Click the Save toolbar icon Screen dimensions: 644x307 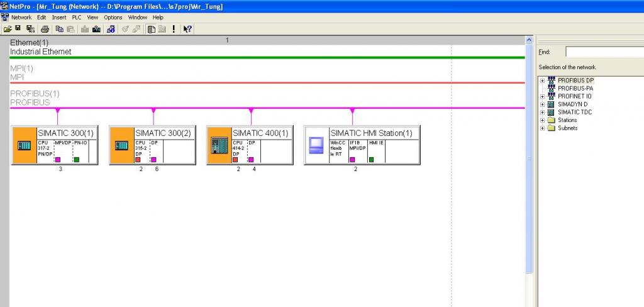[18, 28]
